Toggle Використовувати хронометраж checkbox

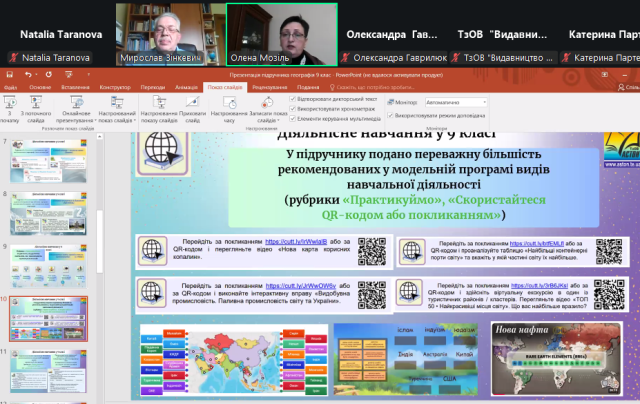tap(292, 109)
